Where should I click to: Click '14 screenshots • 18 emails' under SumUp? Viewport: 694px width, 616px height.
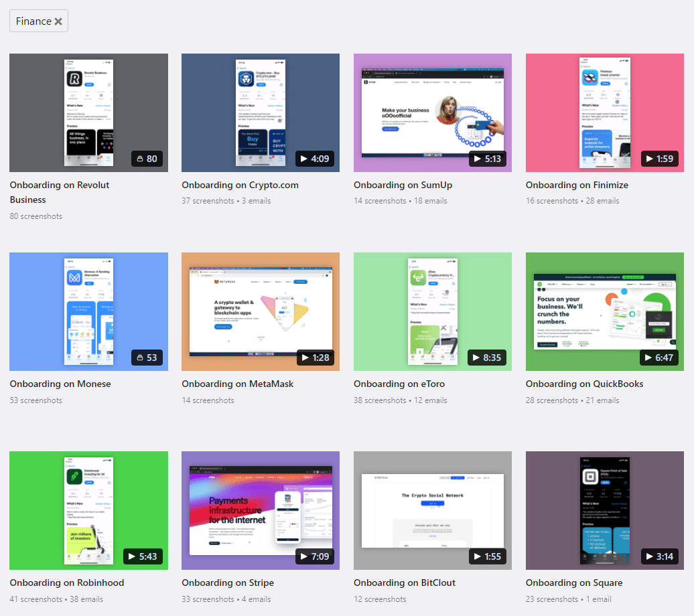(x=400, y=200)
